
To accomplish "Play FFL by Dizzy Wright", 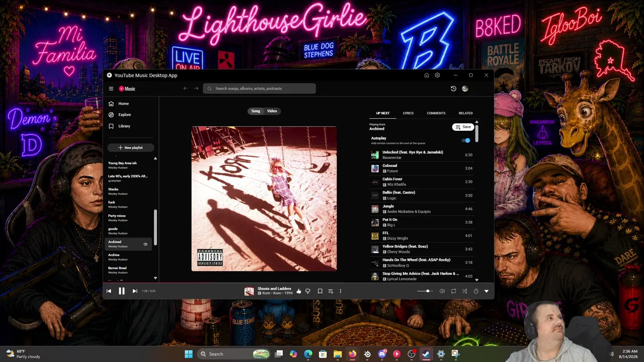I will click(422, 236).
